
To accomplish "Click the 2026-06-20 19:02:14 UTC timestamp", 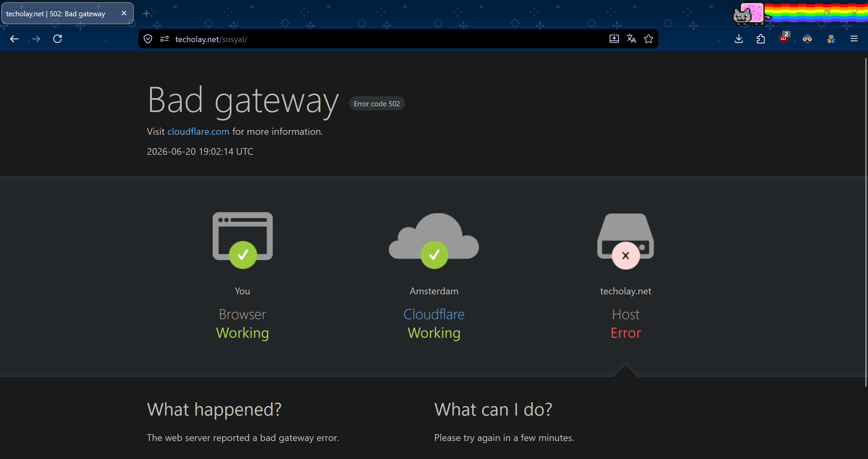I will tap(200, 151).
